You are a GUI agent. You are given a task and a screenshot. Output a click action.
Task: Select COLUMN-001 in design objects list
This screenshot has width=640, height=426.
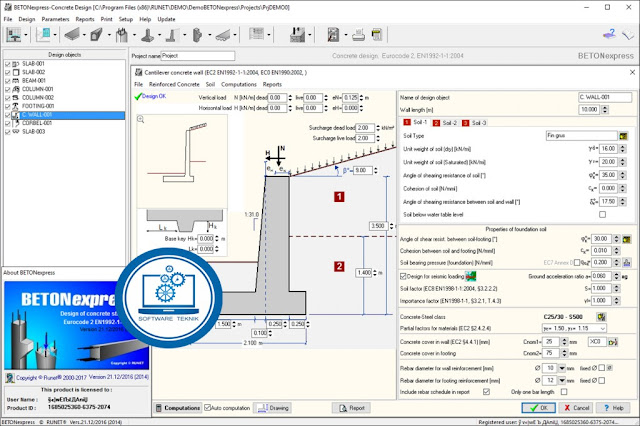(x=38, y=89)
